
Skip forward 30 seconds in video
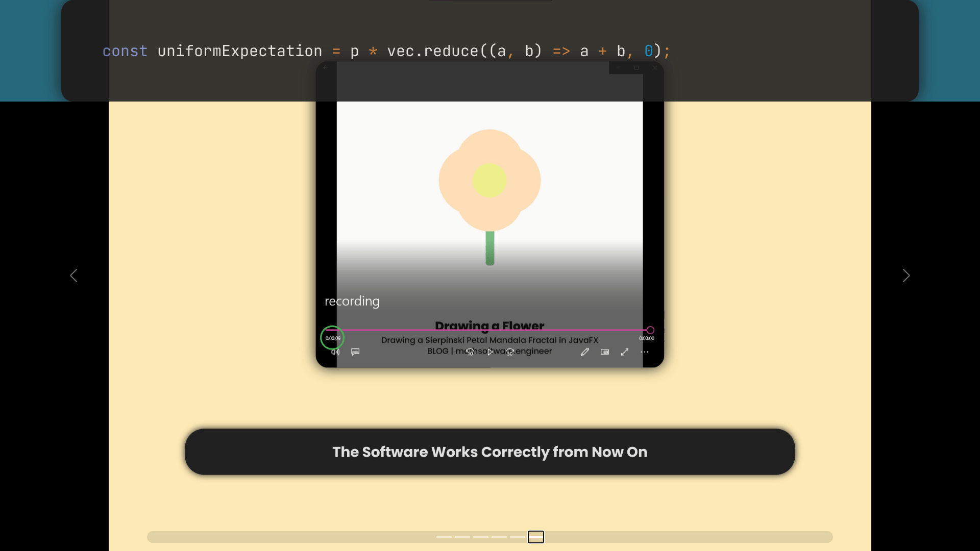pyautogui.click(x=509, y=352)
